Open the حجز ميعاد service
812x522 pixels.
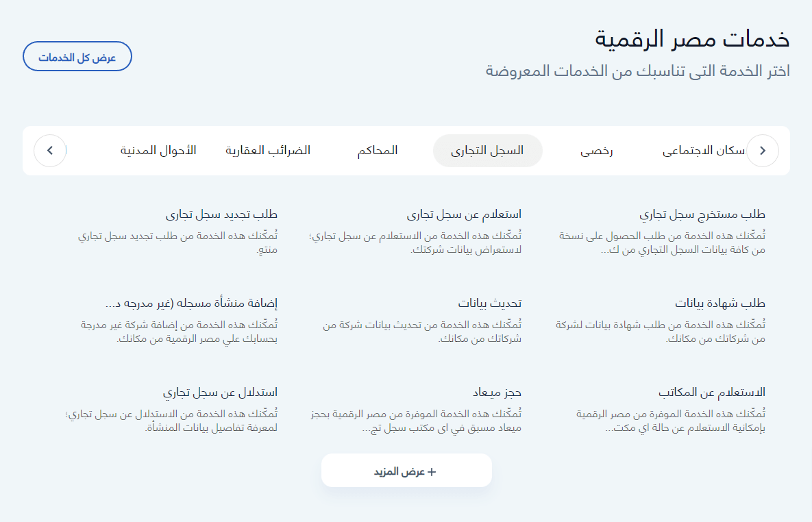pos(497,393)
